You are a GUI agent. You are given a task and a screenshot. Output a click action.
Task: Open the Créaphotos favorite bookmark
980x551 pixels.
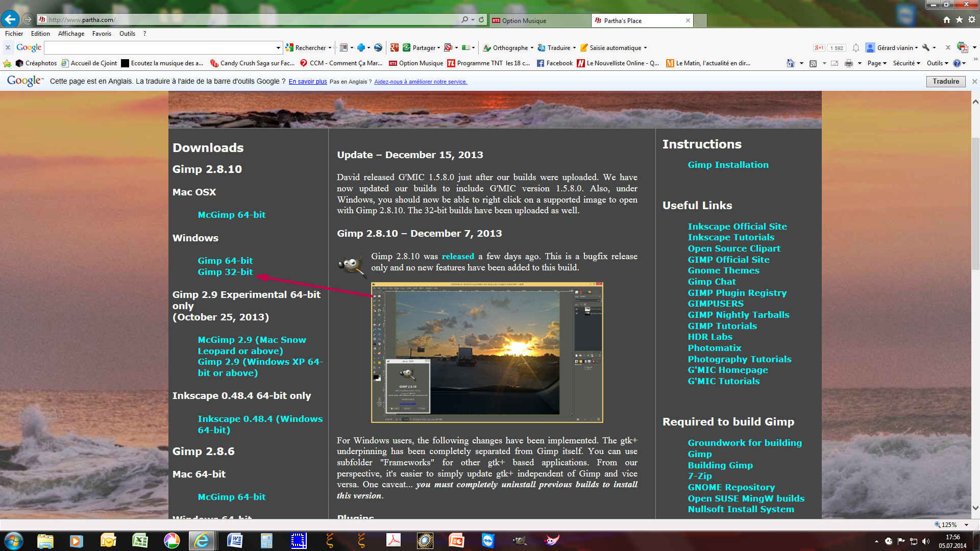pos(36,63)
